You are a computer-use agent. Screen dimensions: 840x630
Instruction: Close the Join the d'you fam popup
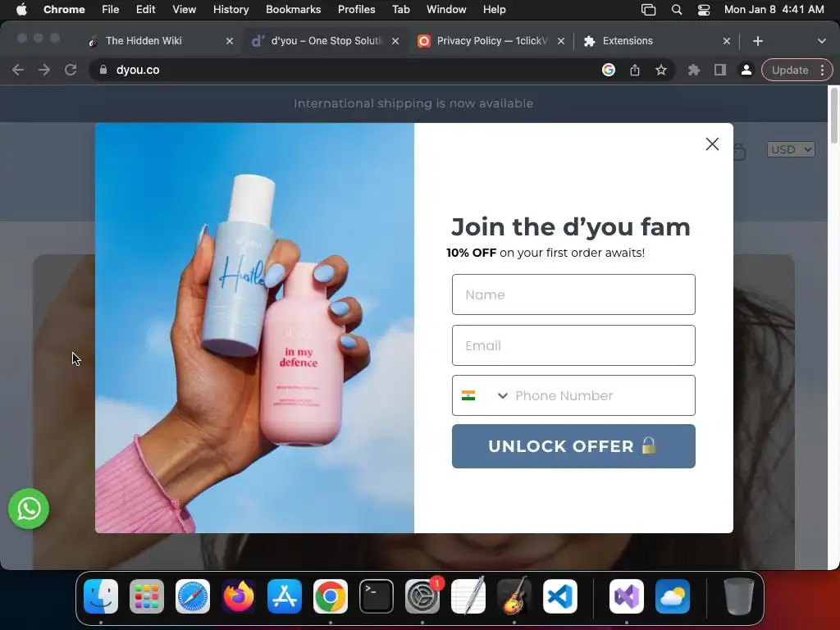[712, 144]
